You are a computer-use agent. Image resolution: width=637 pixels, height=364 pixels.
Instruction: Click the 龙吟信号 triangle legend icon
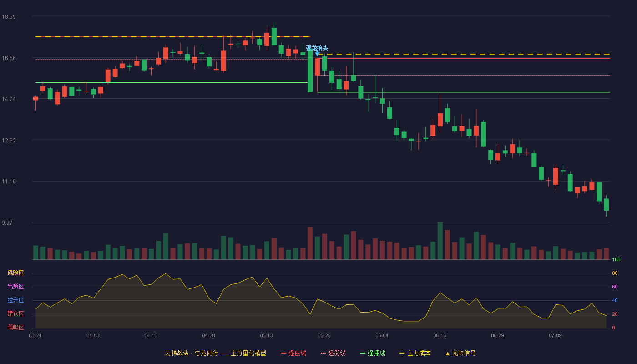447,353
